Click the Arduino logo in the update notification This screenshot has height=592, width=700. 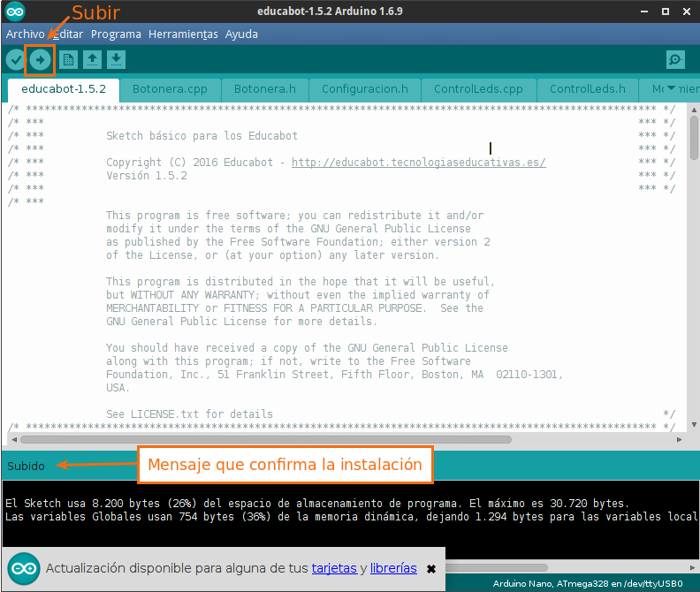24,568
